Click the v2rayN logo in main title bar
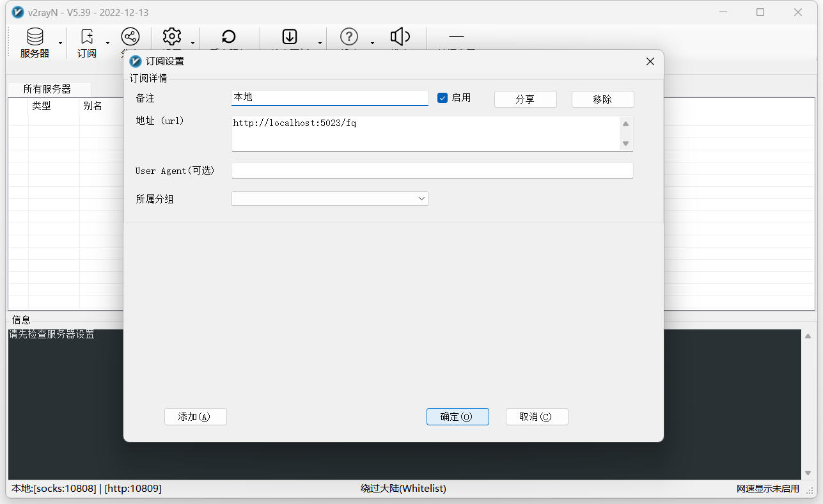Viewport: 823px width, 504px height. click(17, 12)
